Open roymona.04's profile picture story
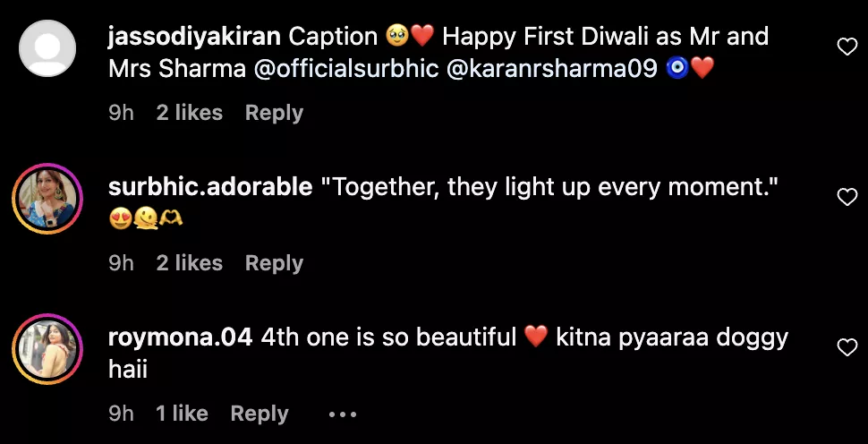Viewport: 868px width, 444px height. pos(47,347)
